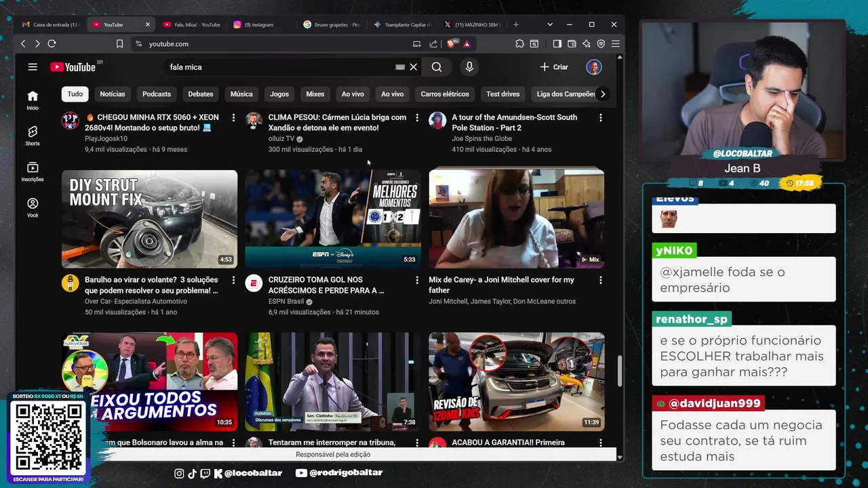Open ESPN Brasil channel name
868x488 pixels.
coord(286,302)
